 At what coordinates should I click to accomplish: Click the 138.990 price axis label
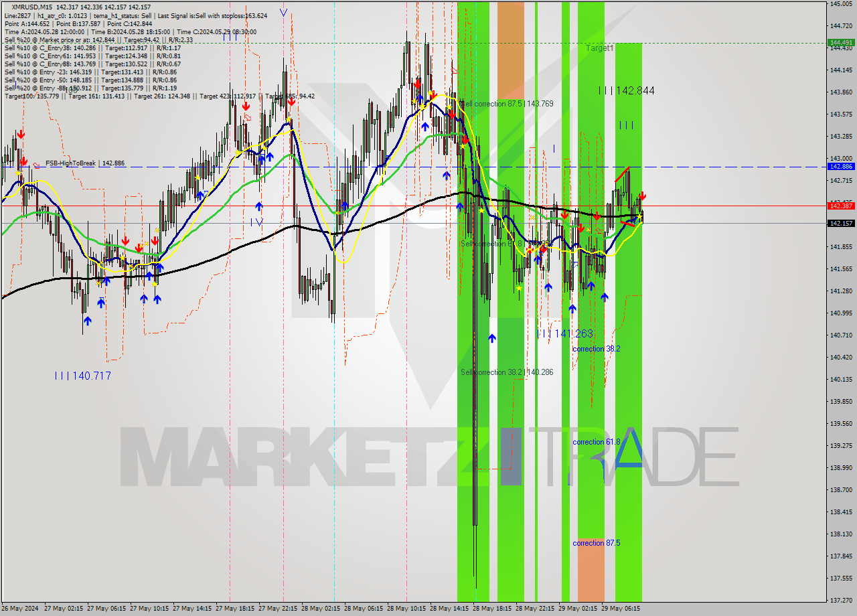tap(840, 468)
